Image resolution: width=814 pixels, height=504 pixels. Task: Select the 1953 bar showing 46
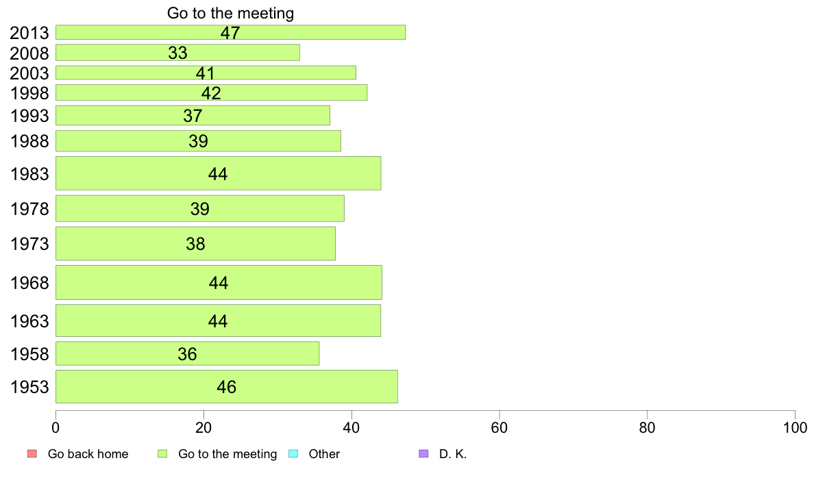pyautogui.click(x=226, y=387)
